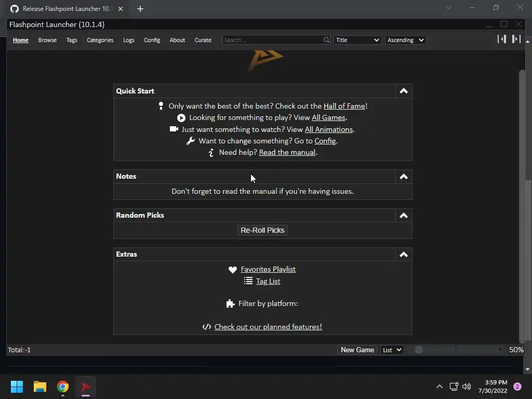Open Chrome from taskbar
Screen dimensions: 532x399
63,387
